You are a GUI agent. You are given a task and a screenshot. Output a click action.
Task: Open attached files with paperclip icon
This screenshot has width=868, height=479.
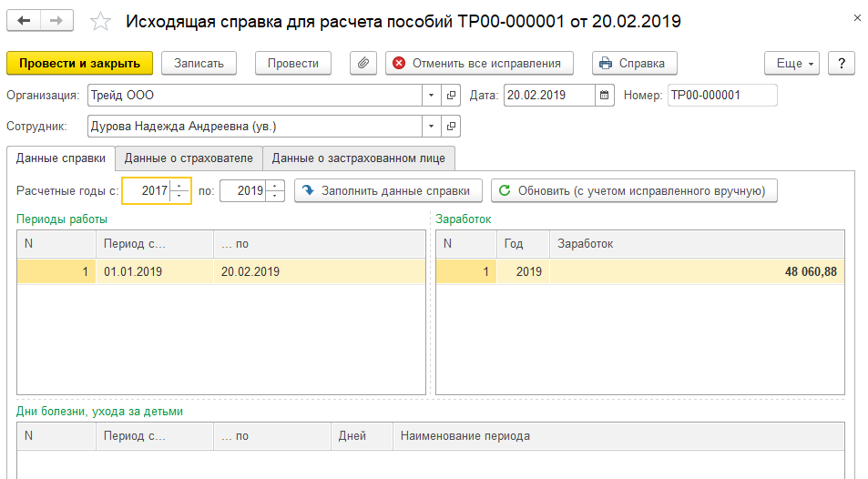(x=363, y=63)
